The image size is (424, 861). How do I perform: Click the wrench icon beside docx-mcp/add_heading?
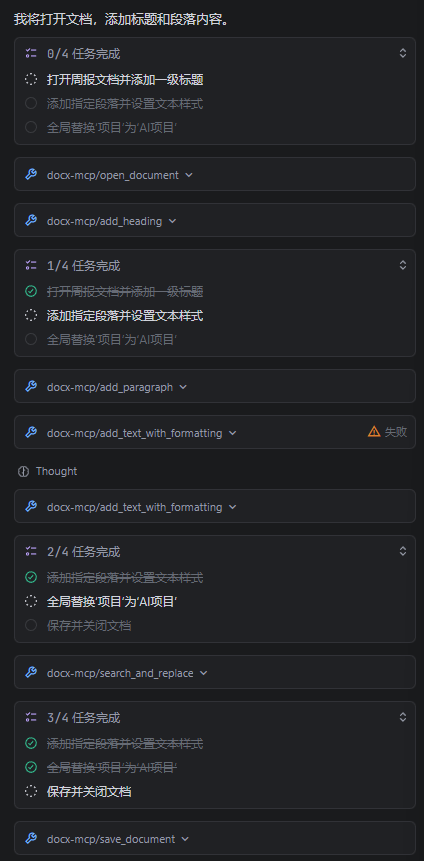(31, 221)
